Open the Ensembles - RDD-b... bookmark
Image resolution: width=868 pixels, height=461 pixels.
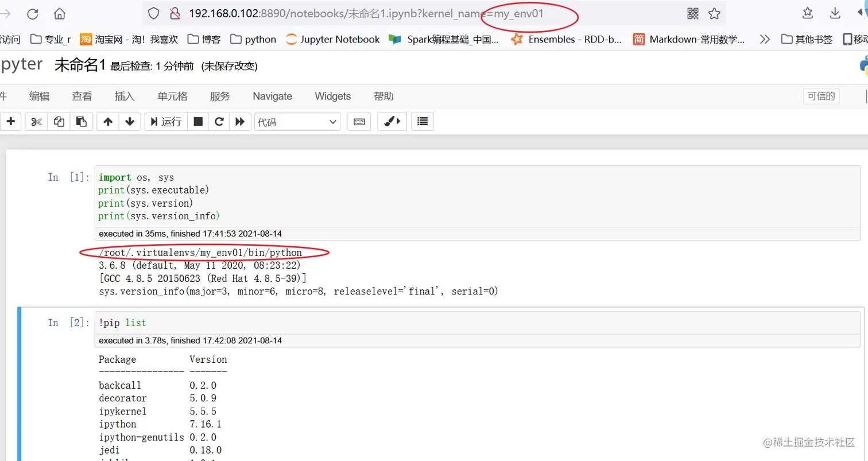567,39
